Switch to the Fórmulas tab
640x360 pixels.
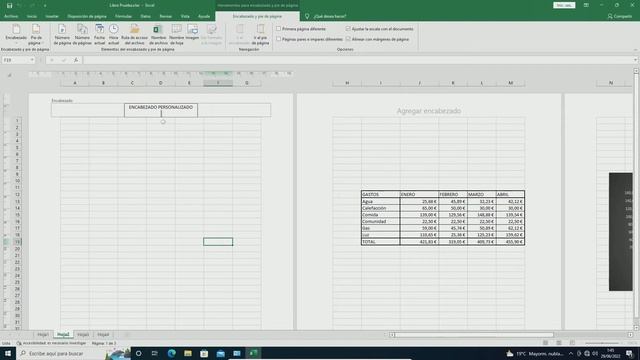pos(123,16)
